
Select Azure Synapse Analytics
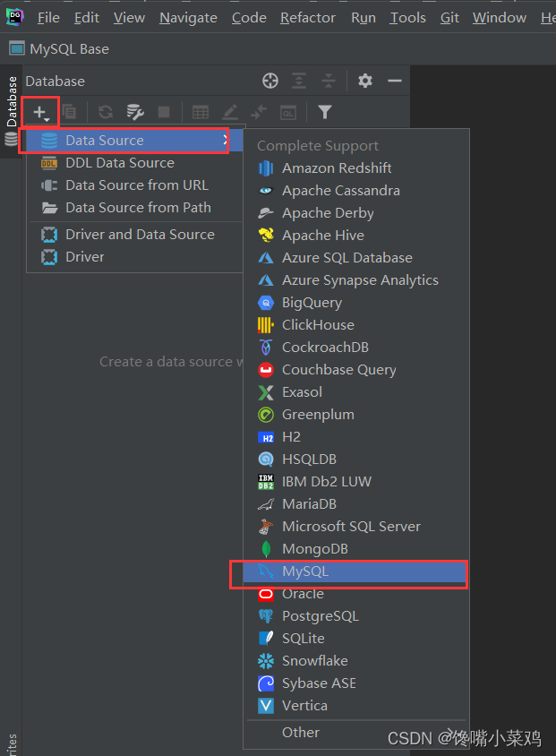pyautogui.click(x=356, y=280)
